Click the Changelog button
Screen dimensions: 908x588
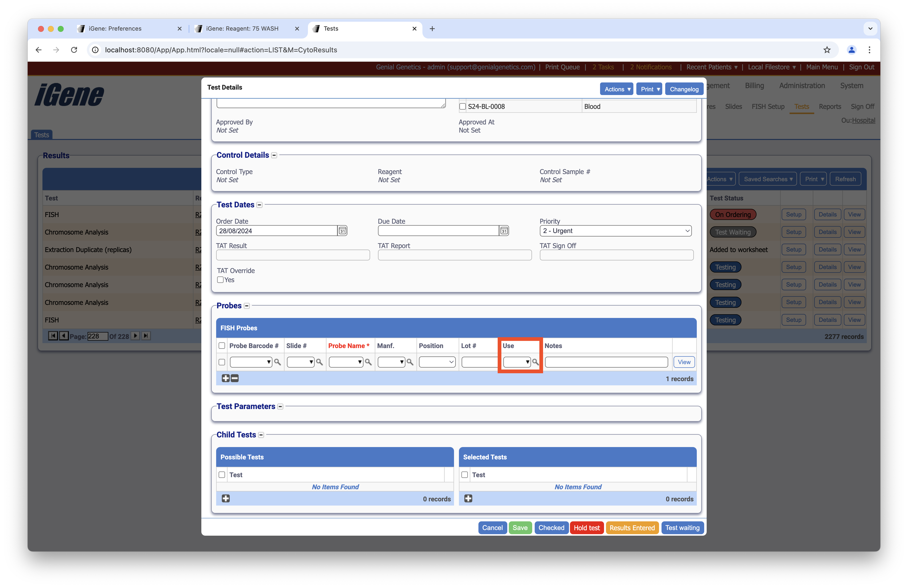click(x=684, y=89)
